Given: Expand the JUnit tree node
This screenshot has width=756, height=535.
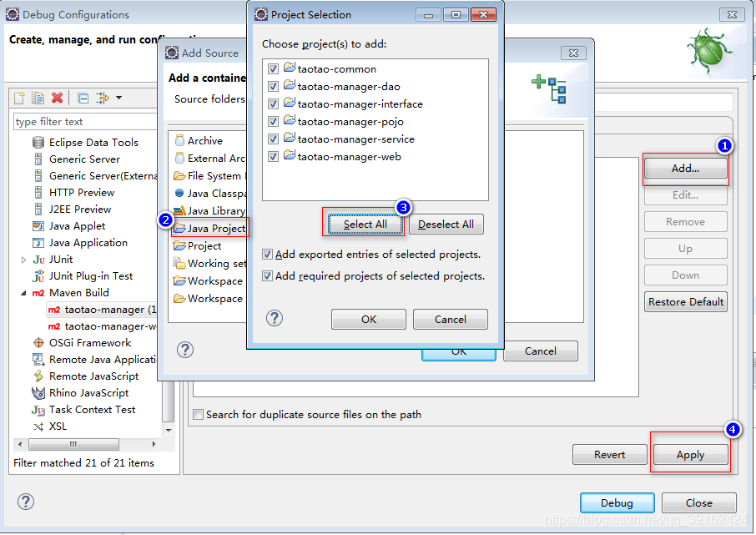Looking at the screenshot, I should pos(23,260).
